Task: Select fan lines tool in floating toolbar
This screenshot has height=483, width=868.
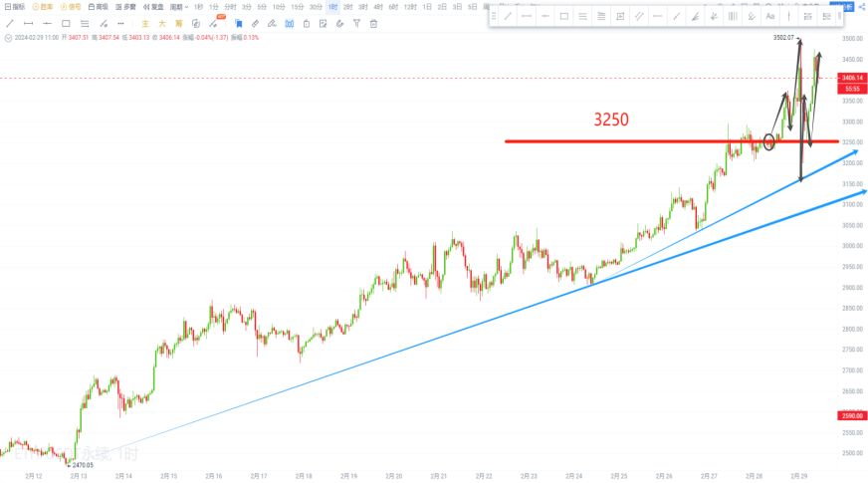Action: click(695, 16)
